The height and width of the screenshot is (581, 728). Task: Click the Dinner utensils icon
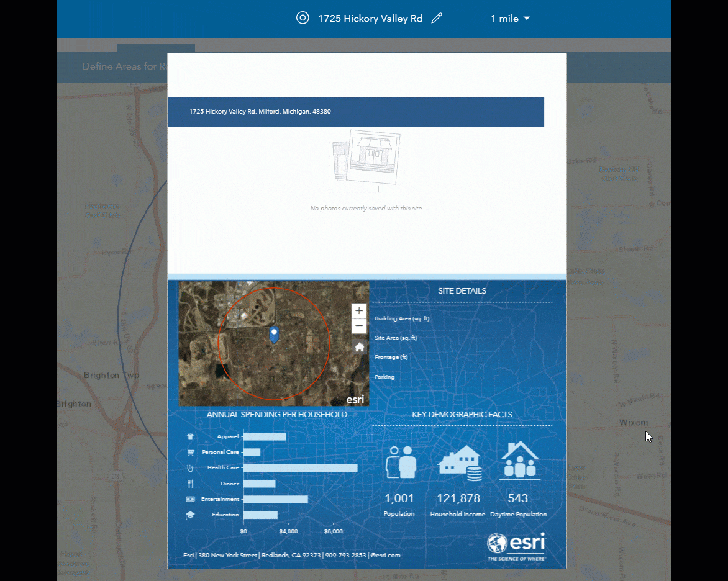pos(191,483)
